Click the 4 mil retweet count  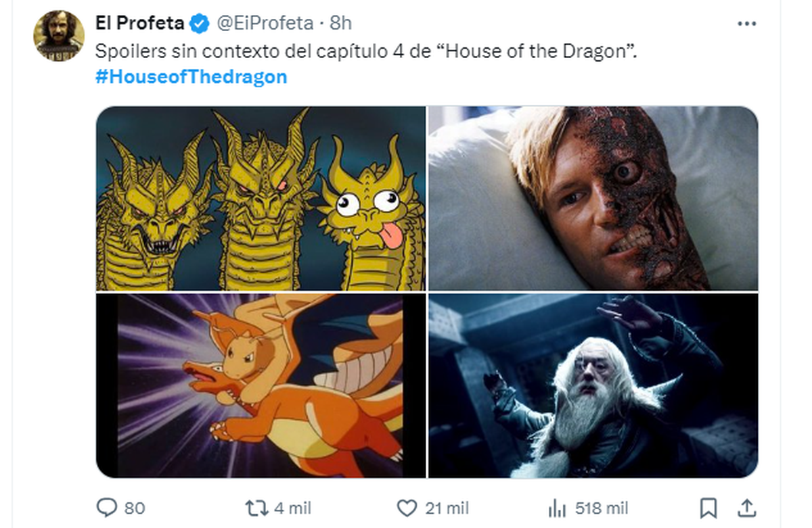coord(292,508)
